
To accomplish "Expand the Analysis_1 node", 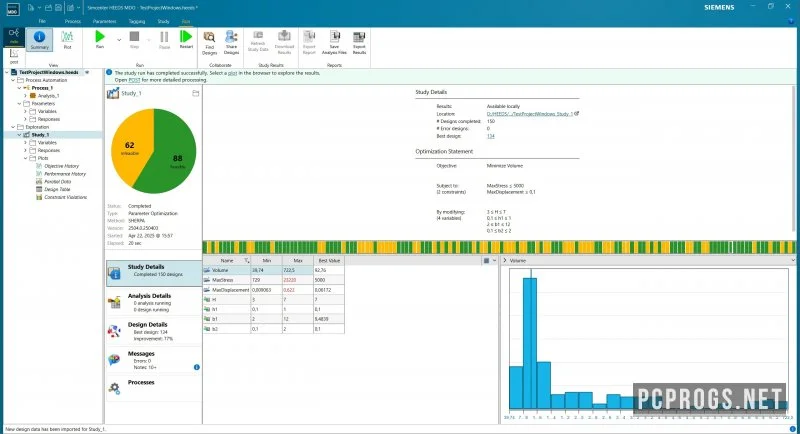I will point(26,95).
